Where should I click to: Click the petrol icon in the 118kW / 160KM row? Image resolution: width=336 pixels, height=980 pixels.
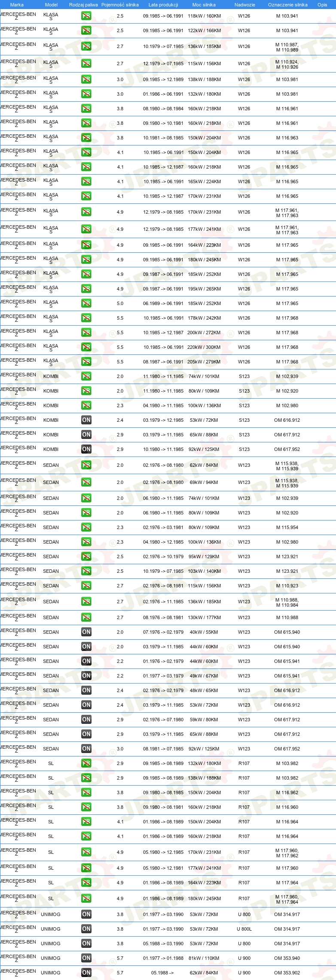pos(86,16)
